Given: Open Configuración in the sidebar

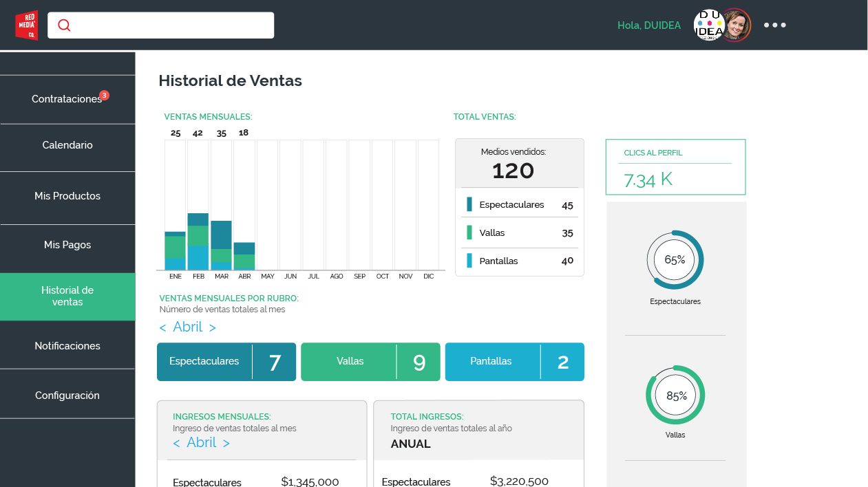Looking at the screenshot, I should point(67,396).
